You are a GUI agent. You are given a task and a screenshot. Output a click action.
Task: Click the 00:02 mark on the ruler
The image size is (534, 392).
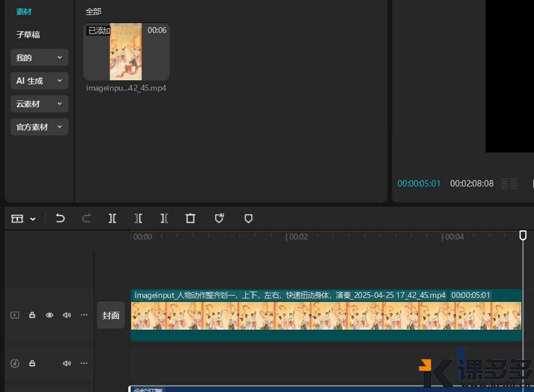click(x=298, y=237)
